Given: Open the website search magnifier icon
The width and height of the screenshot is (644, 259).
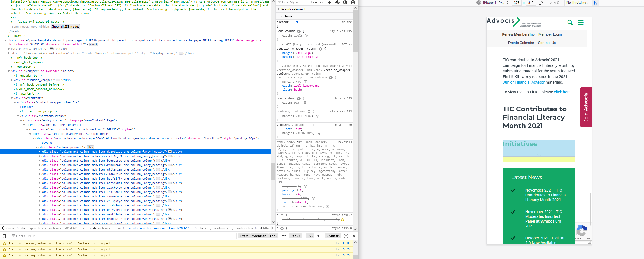Looking at the screenshot, I should [570, 22].
